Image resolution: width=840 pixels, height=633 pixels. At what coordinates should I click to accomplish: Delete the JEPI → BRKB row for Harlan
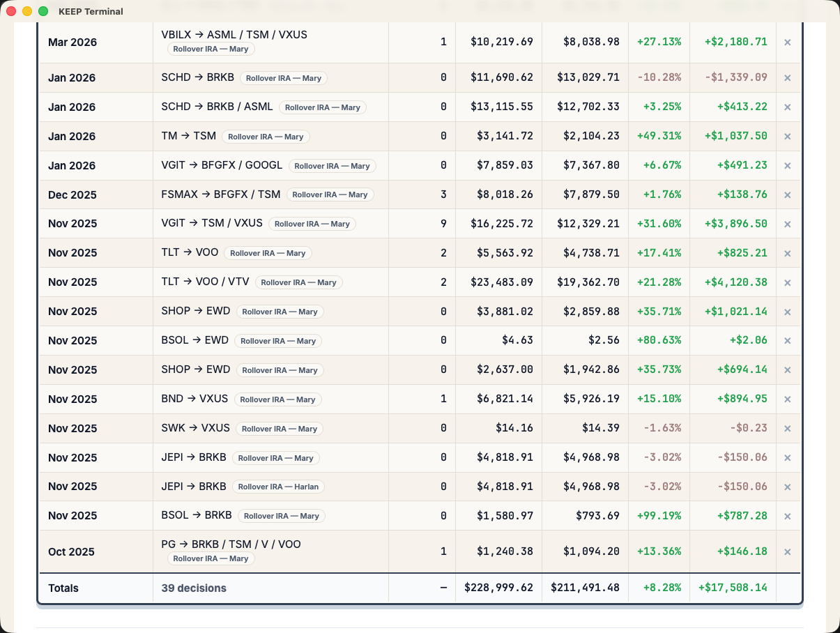[x=787, y=487]
